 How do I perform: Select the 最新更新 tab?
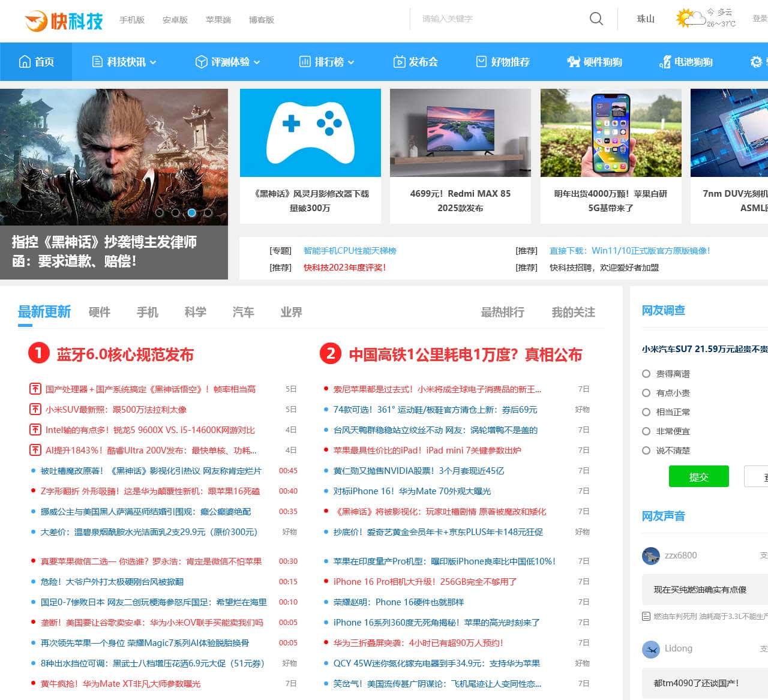(44, 312)
